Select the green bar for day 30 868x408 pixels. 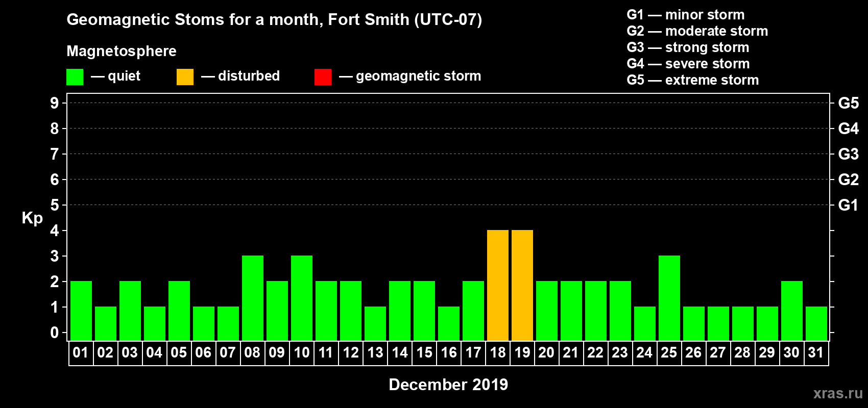click(x=792, y=311)
